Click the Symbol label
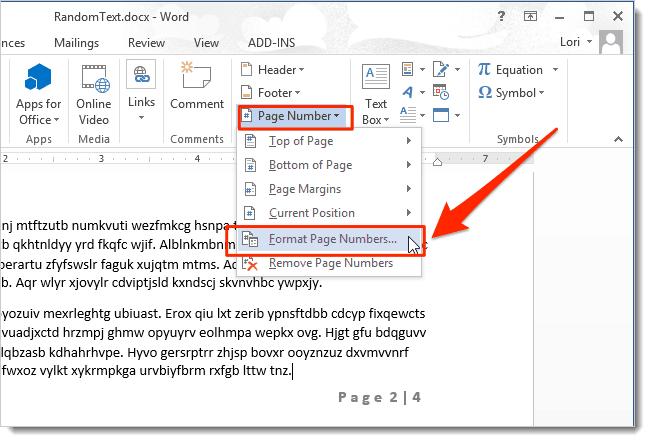The height and width of the screenshot is (442, 650). 516,92
